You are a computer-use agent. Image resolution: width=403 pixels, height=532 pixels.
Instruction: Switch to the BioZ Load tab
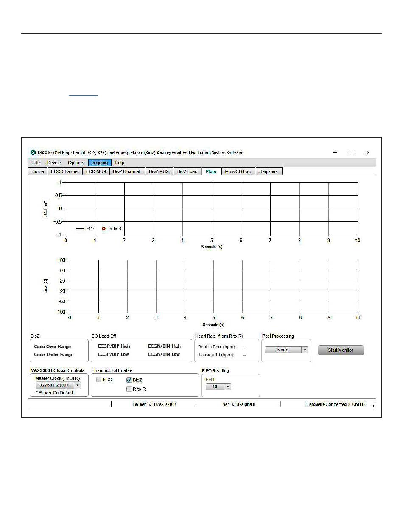[187, 171]
